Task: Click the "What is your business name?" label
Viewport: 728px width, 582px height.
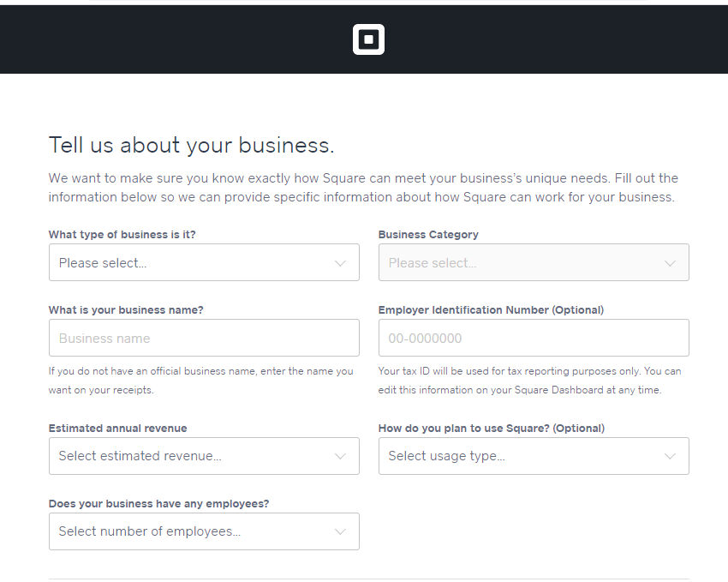Action: click(126, 309)
